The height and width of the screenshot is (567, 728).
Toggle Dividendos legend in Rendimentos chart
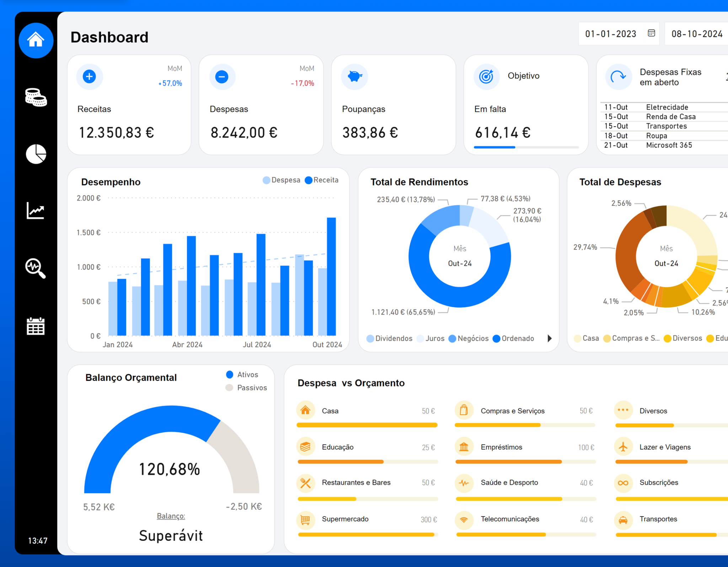point(390,338)
